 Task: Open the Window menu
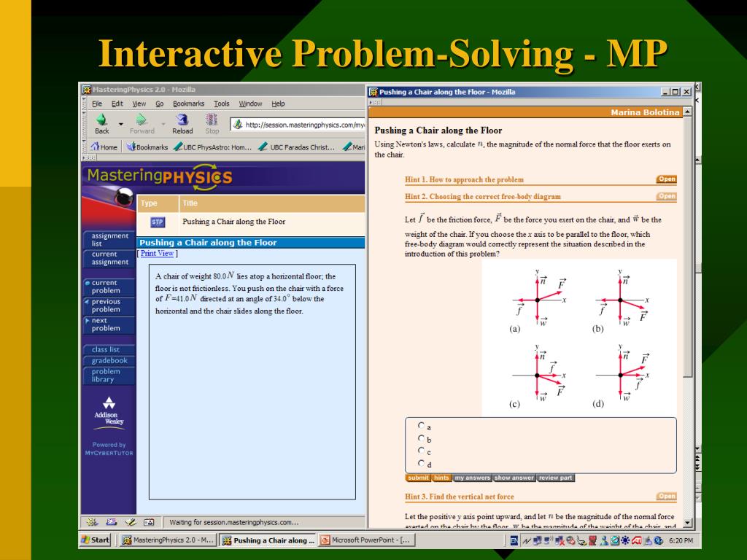point(251,104)
